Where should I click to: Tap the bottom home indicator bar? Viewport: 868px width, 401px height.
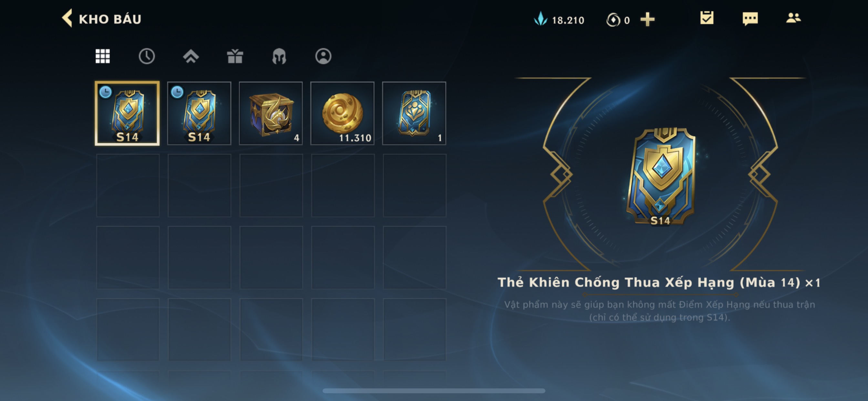[434, 391]
